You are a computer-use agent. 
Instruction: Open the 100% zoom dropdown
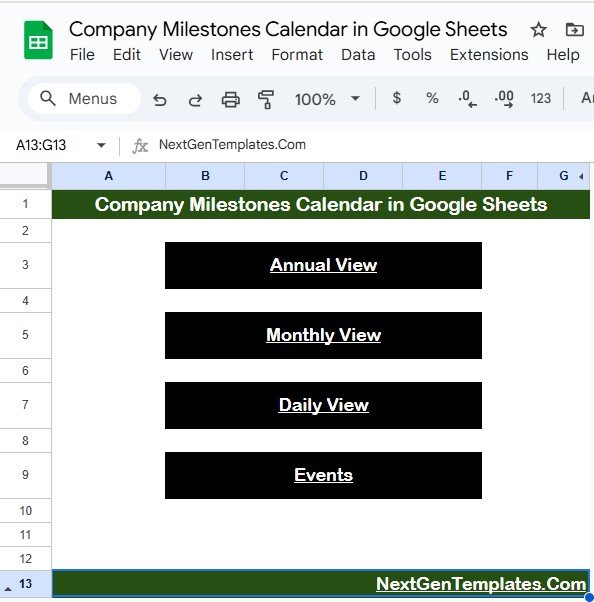click(x=327, y=99)
